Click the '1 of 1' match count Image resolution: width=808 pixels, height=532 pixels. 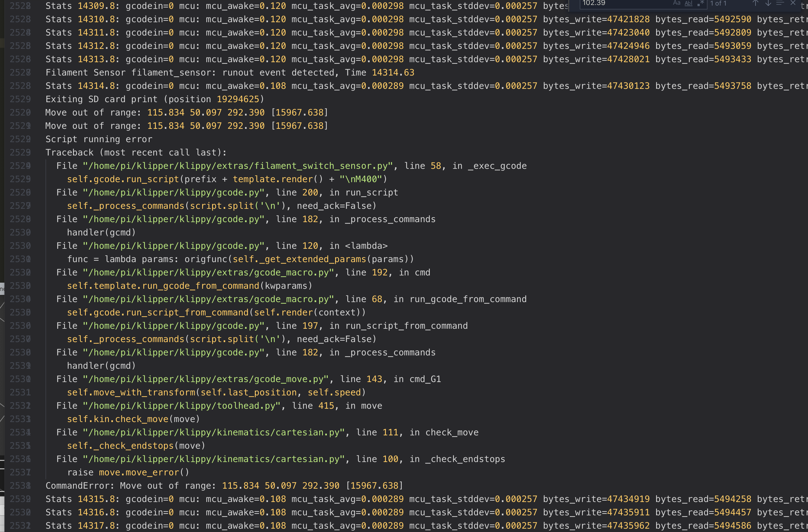coord(718,3)
